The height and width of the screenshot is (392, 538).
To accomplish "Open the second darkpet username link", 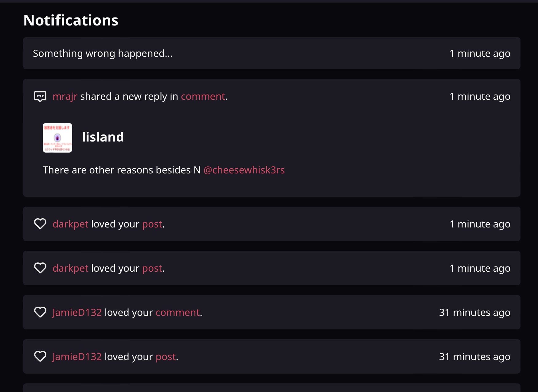I will click(x=70, y=268).
